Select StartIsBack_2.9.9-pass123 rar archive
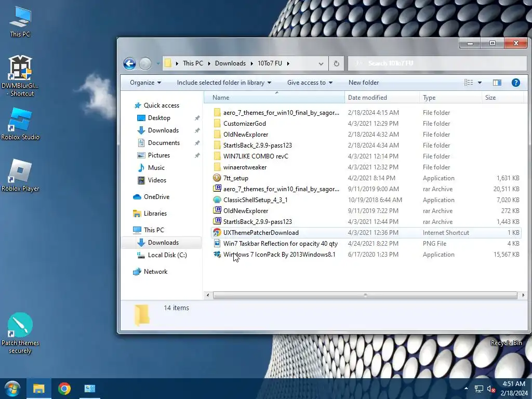Viewport: 532px width, 399px height. 366,221
